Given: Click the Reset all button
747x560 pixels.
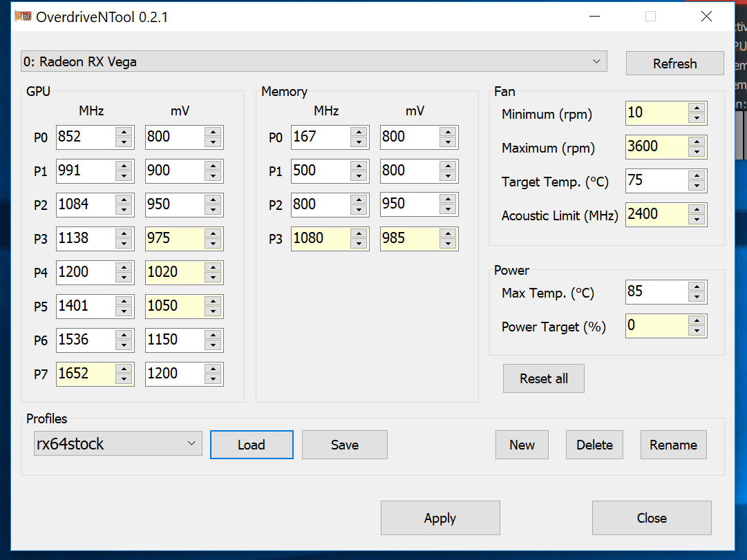Looking at the screenshot, I should tap(544, 378).
